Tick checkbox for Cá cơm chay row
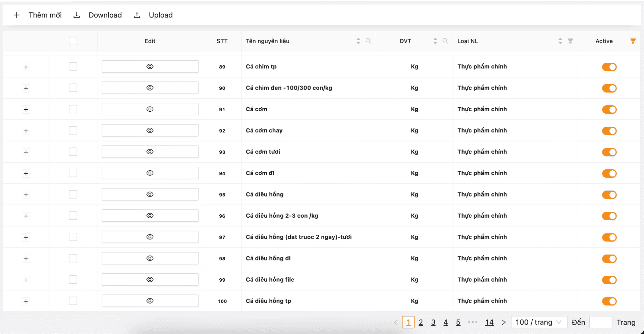Screen dimensions: 644x334 point(73,130)
